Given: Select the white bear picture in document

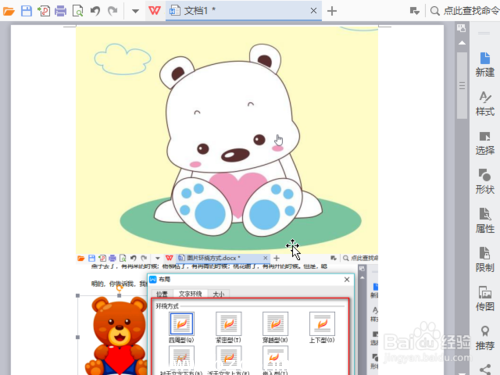Looking at the screenshot, I should (x=227, y=140).
